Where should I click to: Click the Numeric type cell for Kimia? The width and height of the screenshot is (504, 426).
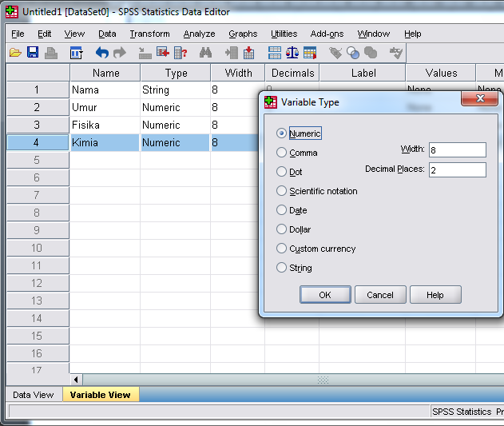[x=176, y=142]
